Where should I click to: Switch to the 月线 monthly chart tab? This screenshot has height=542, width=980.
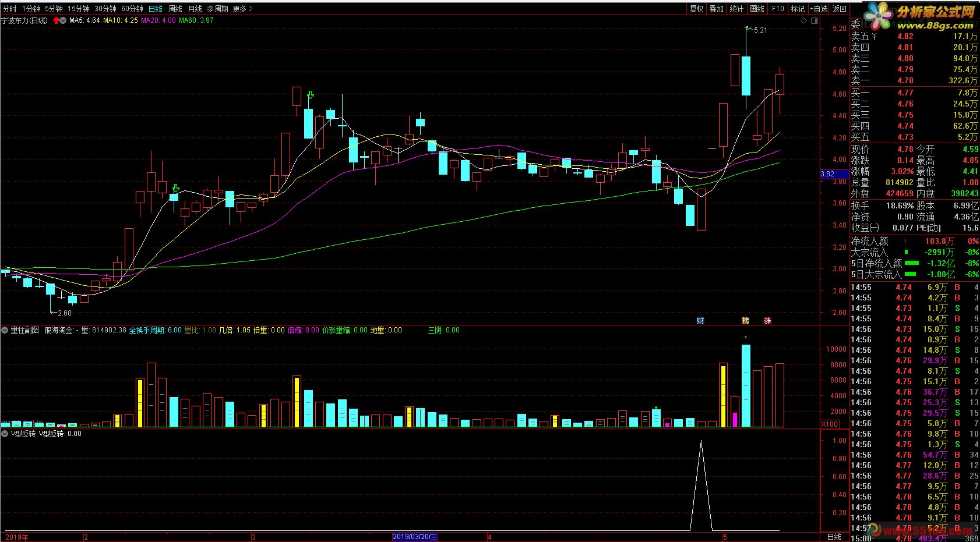(195, 9)
